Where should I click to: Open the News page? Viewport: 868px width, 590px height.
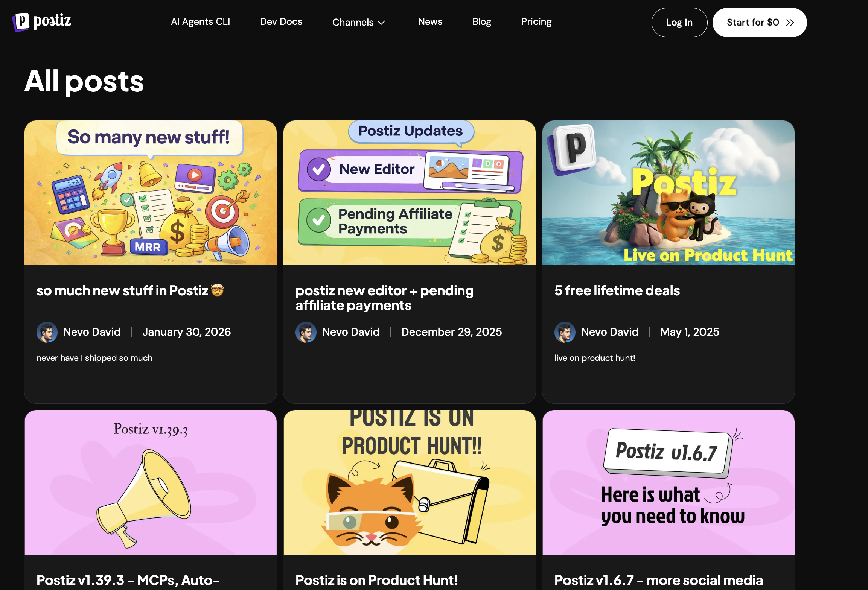[x=430, y=22]
